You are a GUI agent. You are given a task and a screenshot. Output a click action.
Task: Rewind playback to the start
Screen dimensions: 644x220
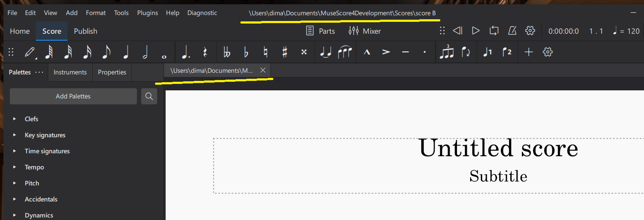click(457, 31)
